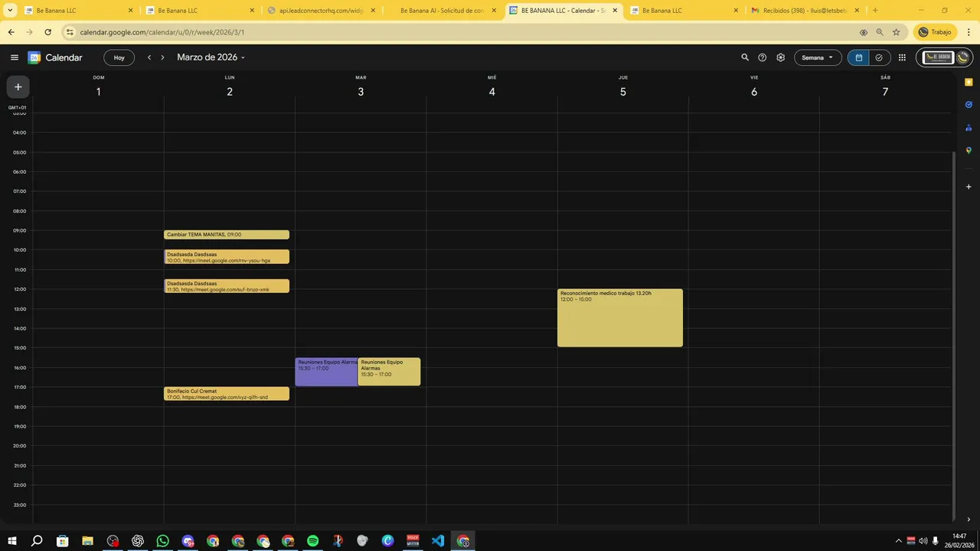Viewport: 980px width, 551px height.
Task: Open Spotify from the taskbar
Action: click(x=313, y=541)
